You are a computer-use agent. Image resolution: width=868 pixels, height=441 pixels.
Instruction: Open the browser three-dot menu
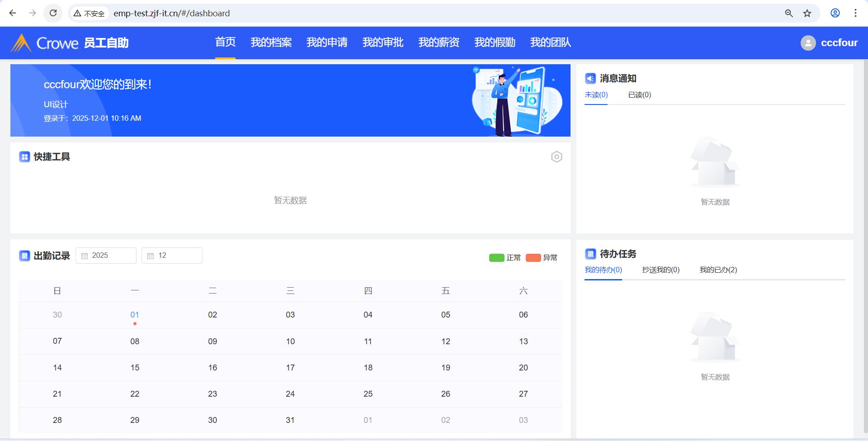[x=855, y=13]
